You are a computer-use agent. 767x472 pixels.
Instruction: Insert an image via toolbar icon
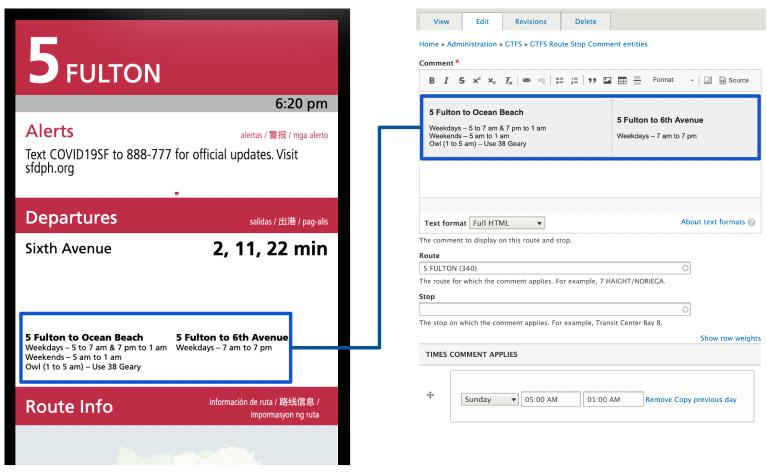click(x=607, y=79)
